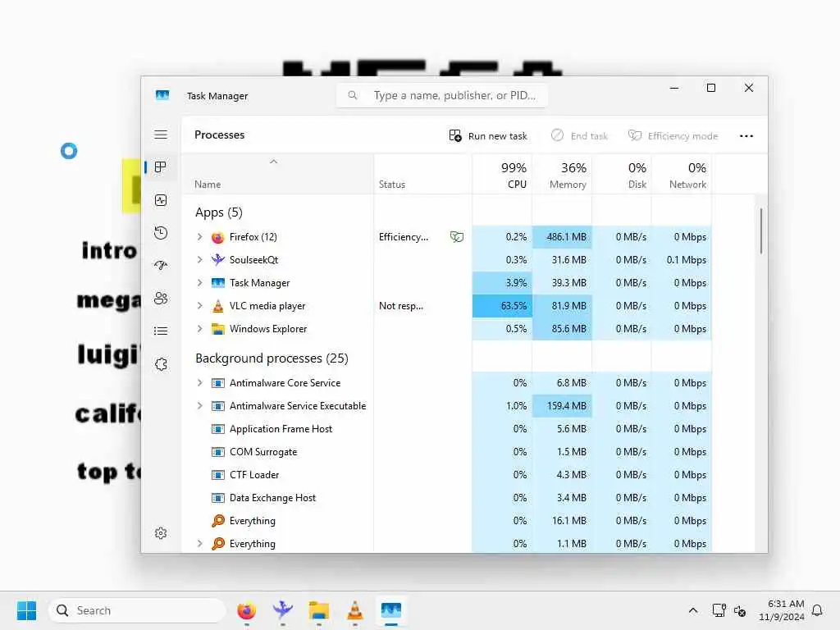Expand the Windows Explorer process row
The image size is (840, 630).
click(199, 329)
